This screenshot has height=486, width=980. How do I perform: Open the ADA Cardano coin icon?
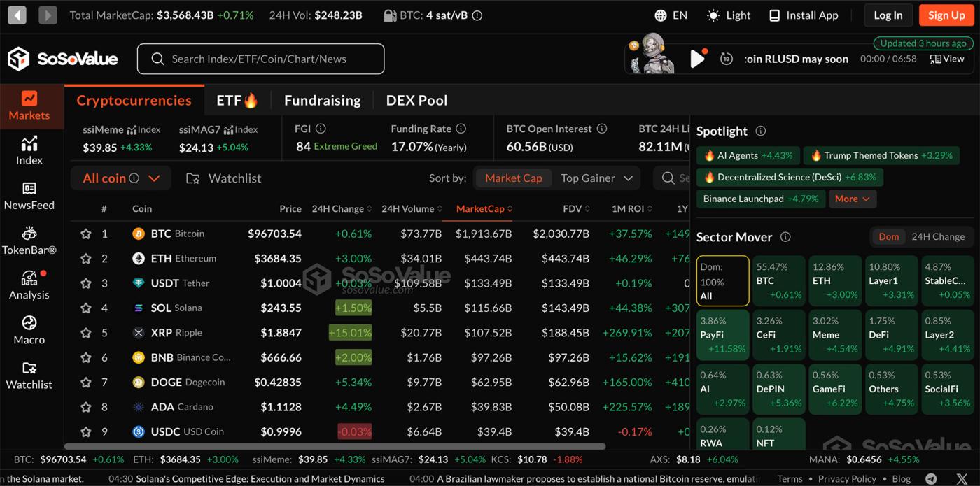[x=139, y=407]
